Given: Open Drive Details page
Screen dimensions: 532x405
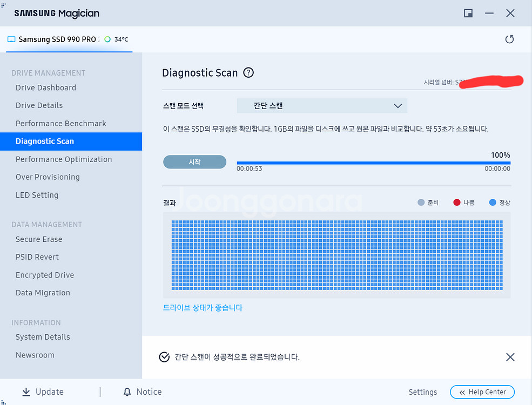Looking at the screenshot, I should [x=39, y=105].
